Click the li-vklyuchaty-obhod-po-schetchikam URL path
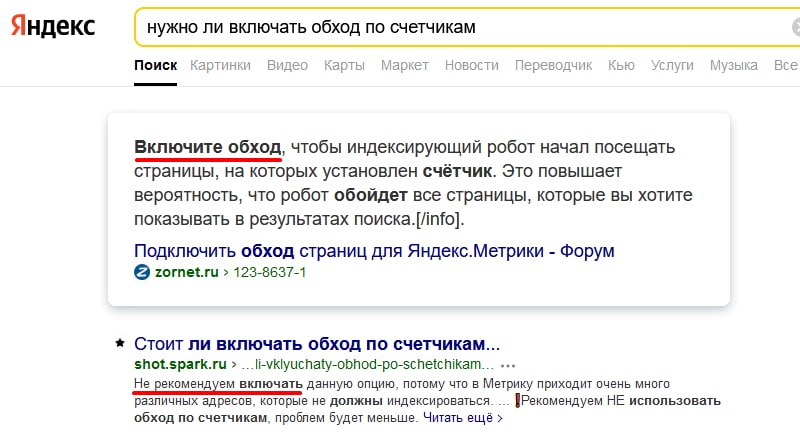800x437 pixels. (367, 365)
